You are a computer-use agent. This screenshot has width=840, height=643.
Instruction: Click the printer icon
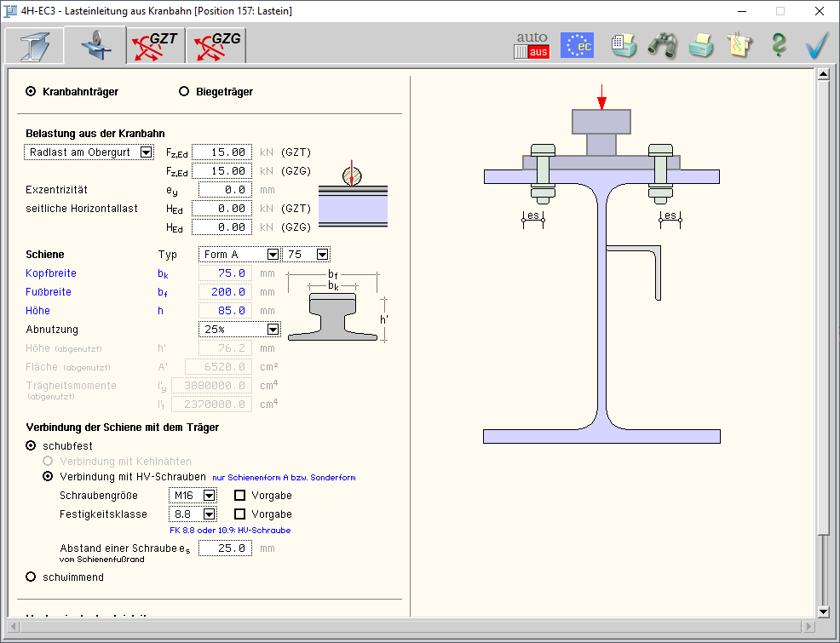pyautogui.click(x=700, y=45)
